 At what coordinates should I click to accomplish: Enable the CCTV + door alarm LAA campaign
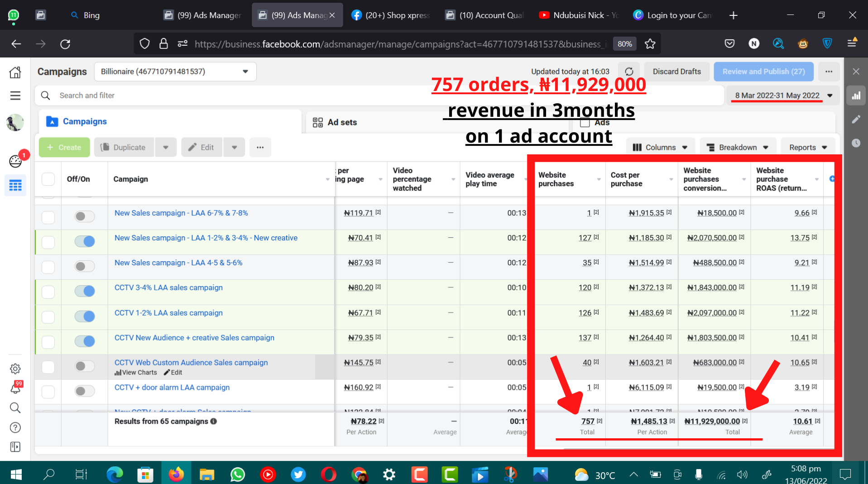tap(85, 391)
